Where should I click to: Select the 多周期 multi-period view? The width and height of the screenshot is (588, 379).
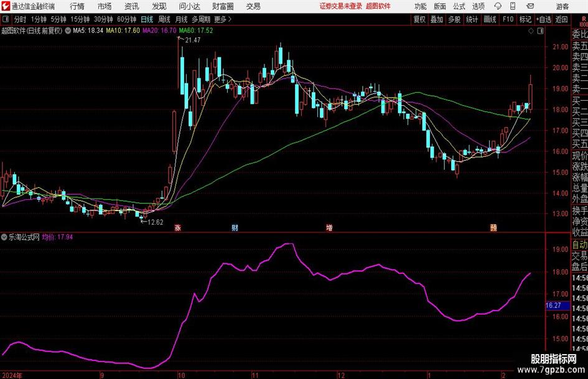(201, 19)
